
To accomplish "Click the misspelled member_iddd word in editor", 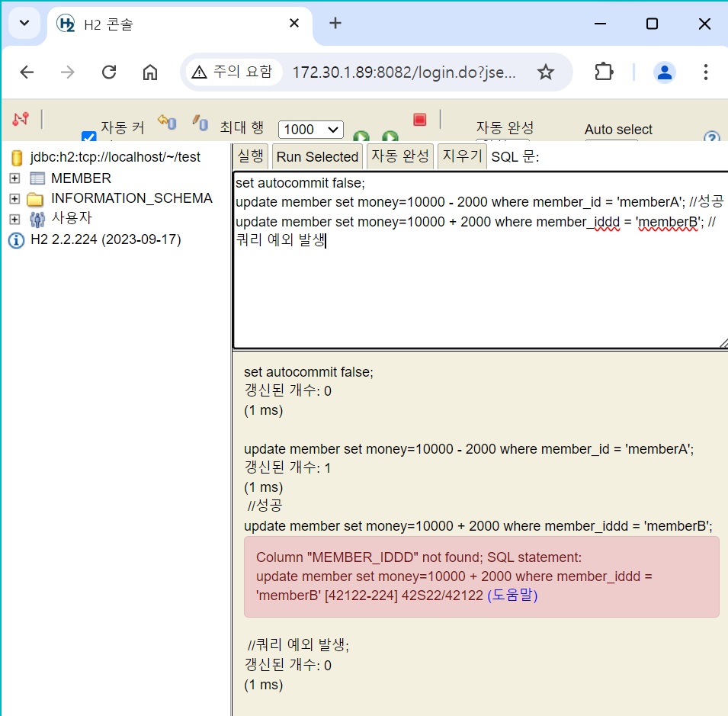I will click(x=578, y=222).
